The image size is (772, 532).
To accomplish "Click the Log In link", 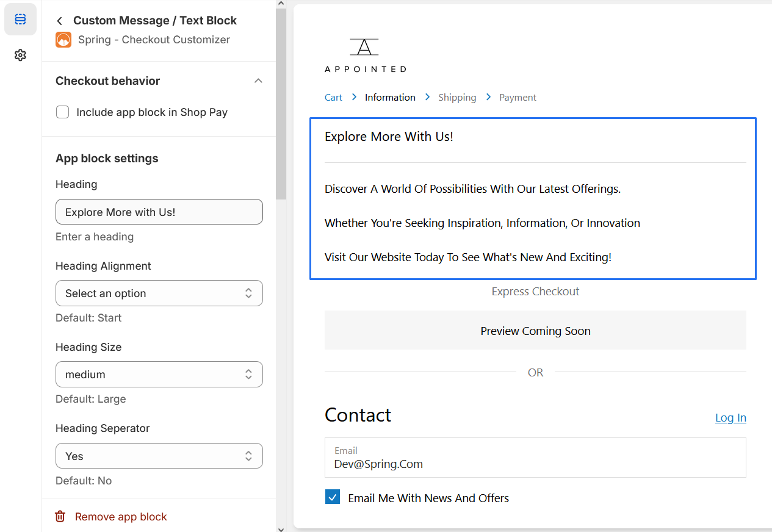I will tap(731, 418).
